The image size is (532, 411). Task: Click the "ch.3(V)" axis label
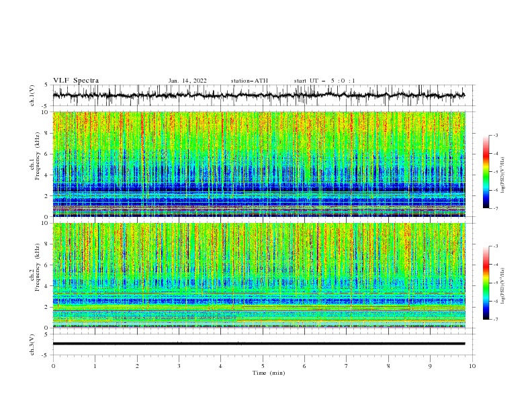click(x=32, y=345)
